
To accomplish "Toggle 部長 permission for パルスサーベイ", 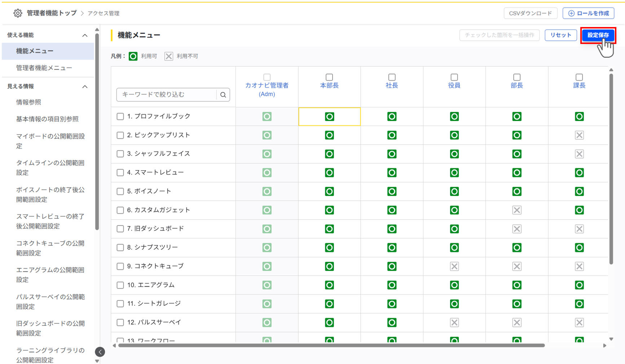I will (517, 323).
